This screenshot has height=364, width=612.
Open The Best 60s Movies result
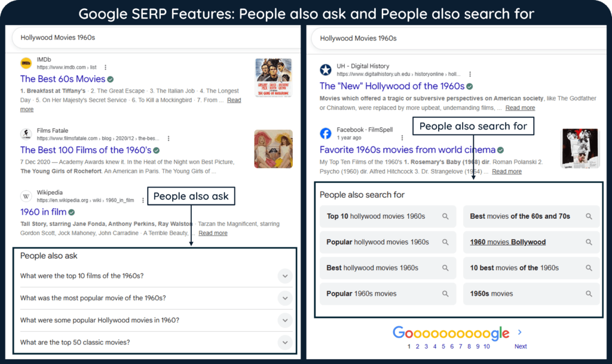pyautogui.click(x=63, y=79)
